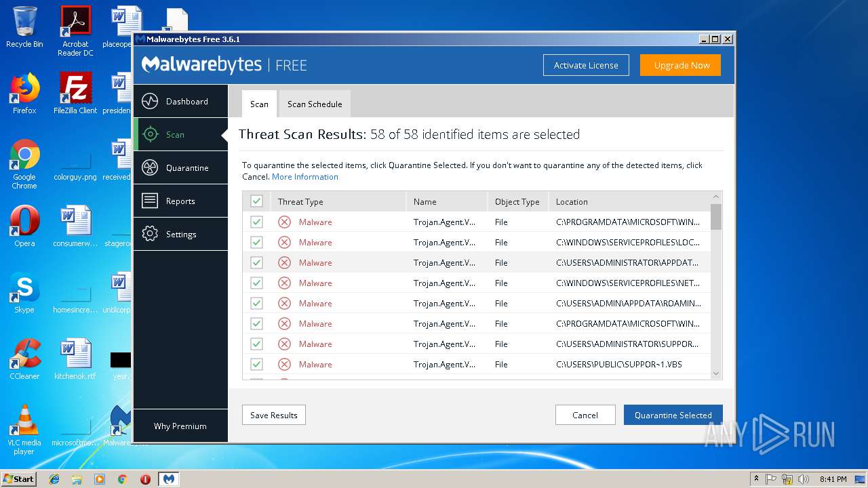The image size is (868, 488).
Task: Open Internet Explorer in taskbar
Action: pyautogui.click(x=54, y=479)
